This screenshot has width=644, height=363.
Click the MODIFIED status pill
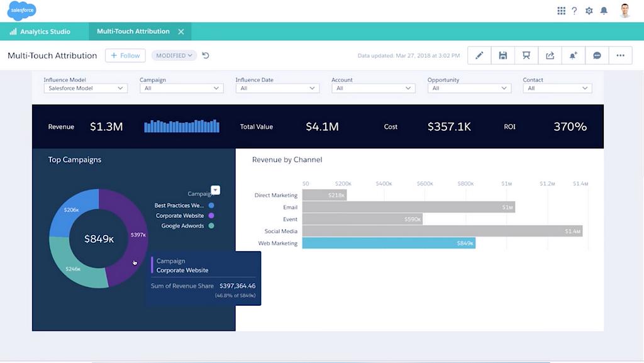tap(174, 55)
